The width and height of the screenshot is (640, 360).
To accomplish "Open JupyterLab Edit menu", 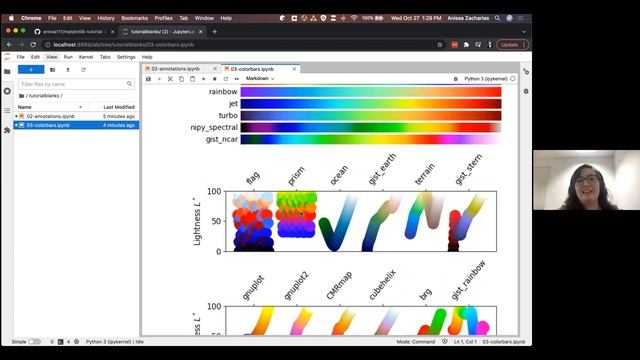I will [x=36, y=57].
